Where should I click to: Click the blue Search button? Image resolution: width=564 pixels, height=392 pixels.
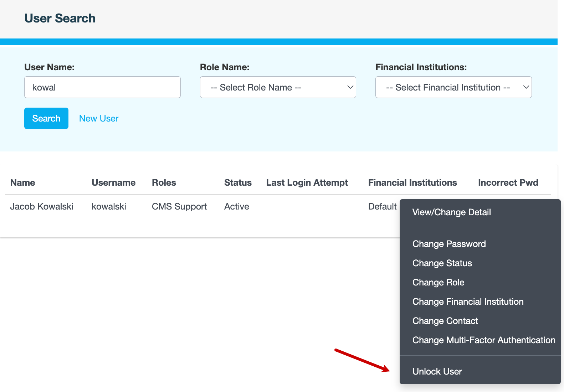tap(46, 118)
